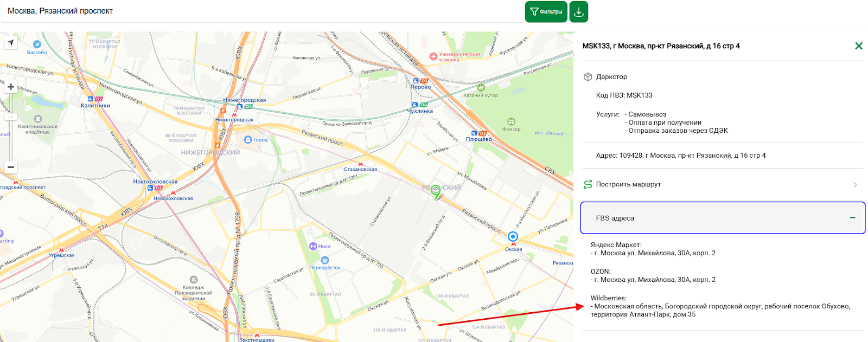Image resolution: width=868 pixels, height=342 pixels.
Task: Click the address search field Москва, Рязанский проспект
Action: (x=262, y=11)
